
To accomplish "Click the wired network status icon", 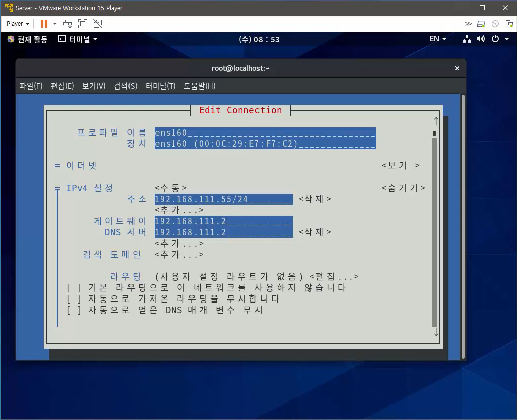I will click(x=467, y=39).
